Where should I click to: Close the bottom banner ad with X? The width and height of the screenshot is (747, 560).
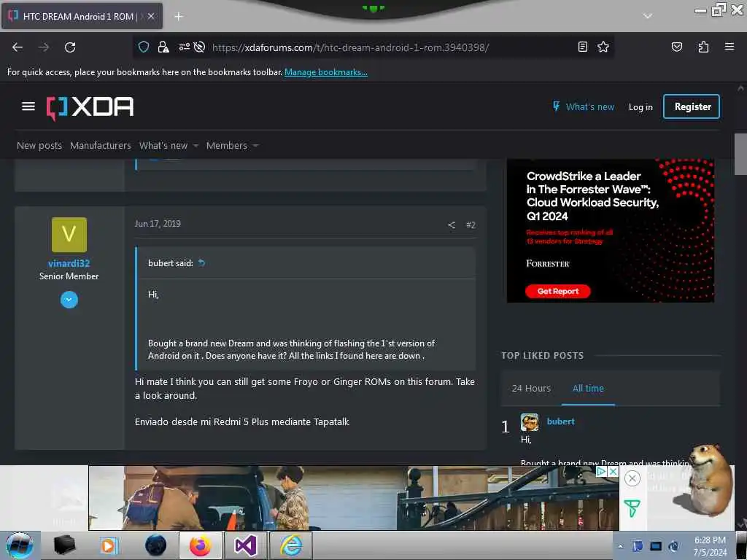(614, 472)
